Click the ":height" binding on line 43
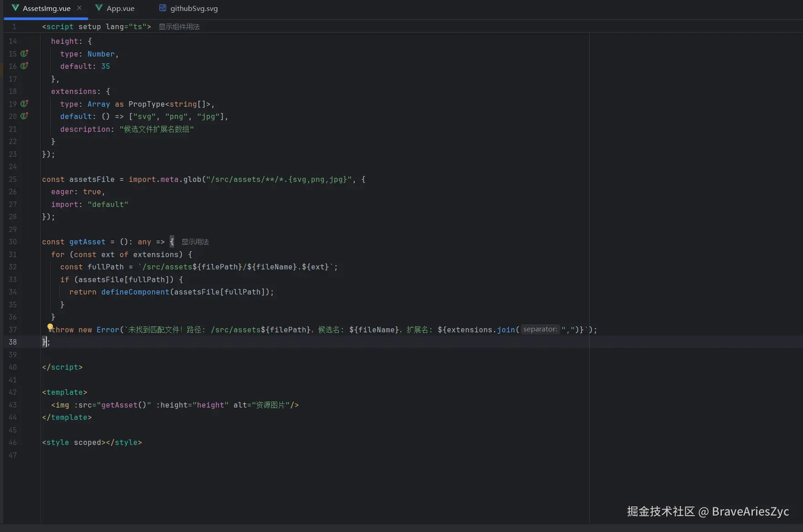Viewport: 803px width, 532px height. (x=172, y=405)
